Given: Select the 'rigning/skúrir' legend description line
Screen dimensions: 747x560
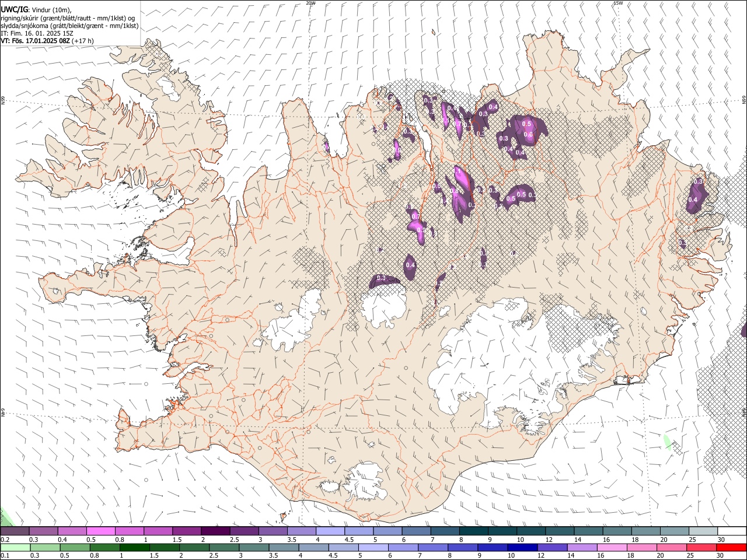Looking at the screenshot, I should (x=68, y=18).
